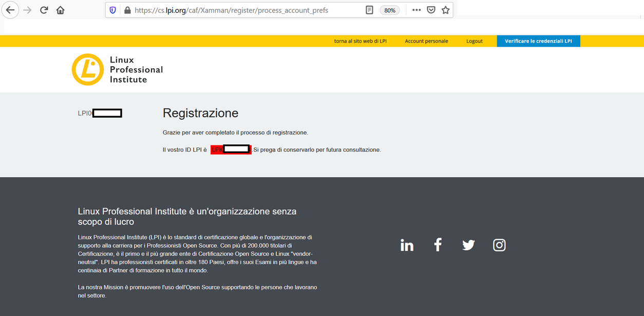The height and width of the screenshot is (316, 644).
Task: Click 'Grazie per aver completato' message
Action: click(235, 133)
